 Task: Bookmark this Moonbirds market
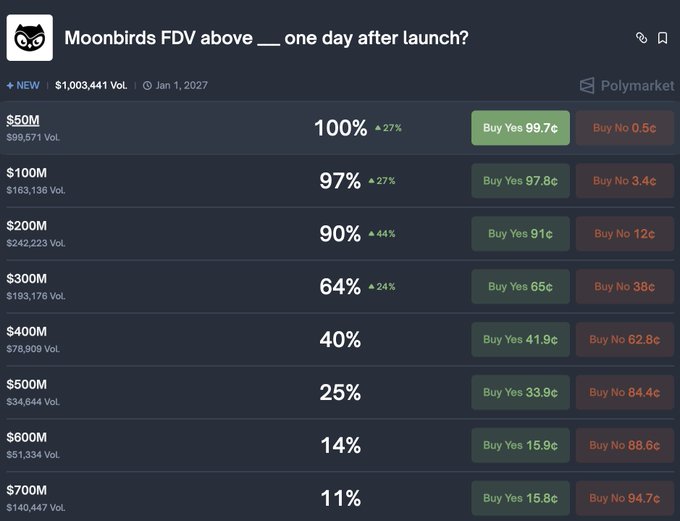click(662, 38)
